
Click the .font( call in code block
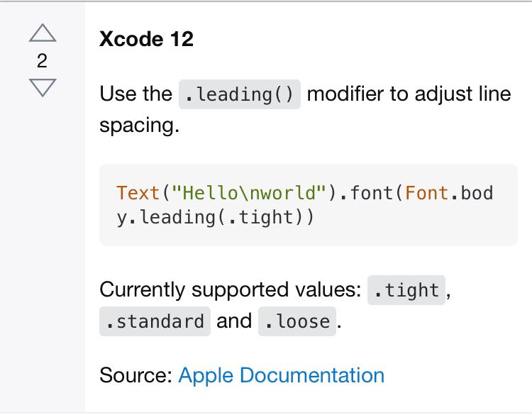click(x=371, y=193)
